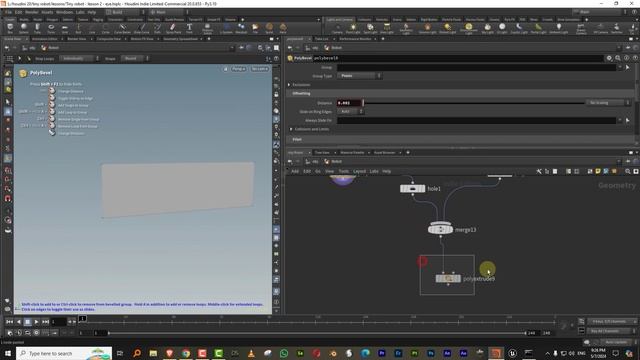Click the Always Slide On selector arrow

[x=627, y=120]
